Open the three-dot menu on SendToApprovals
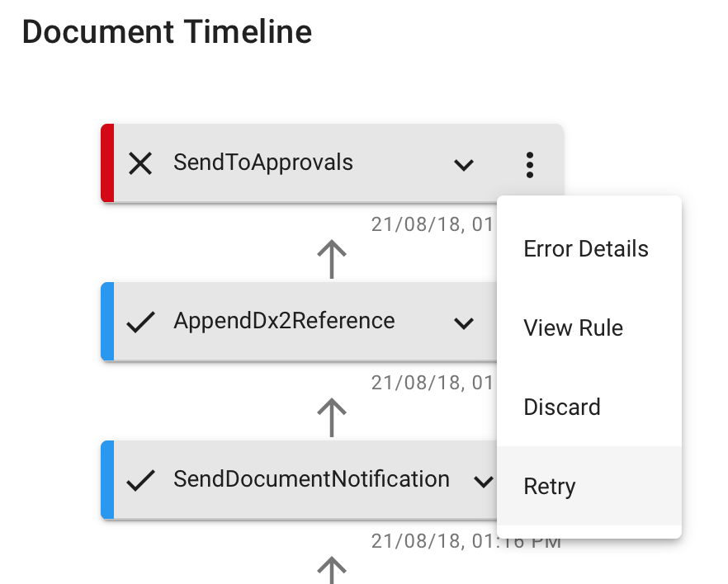The width and height of the screenshot is (728, 584). [529, 164]
